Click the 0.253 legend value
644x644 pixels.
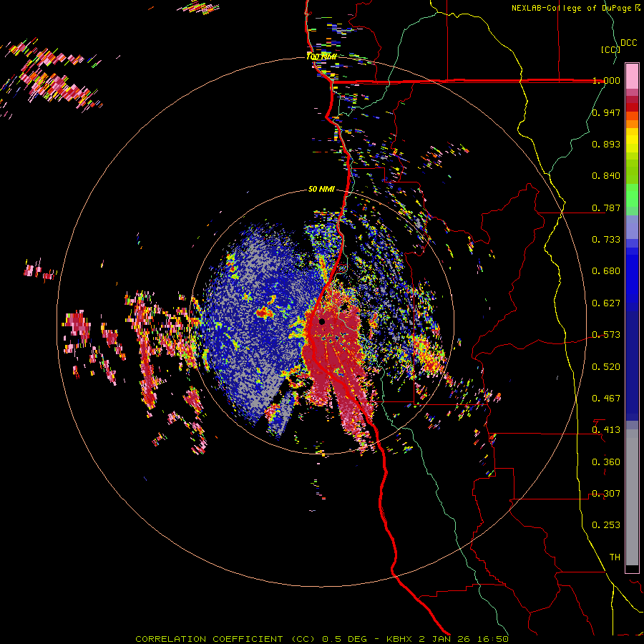606,525
